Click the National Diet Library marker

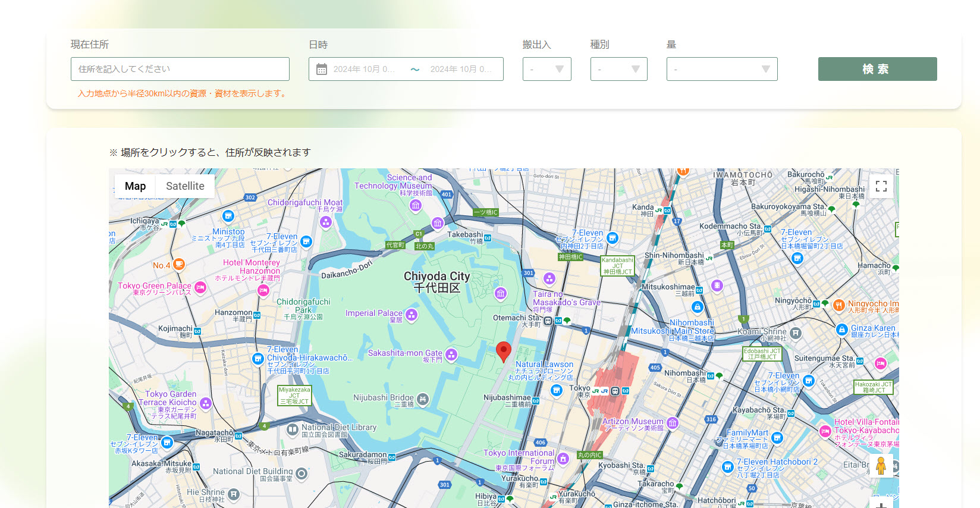coord(292,429)
